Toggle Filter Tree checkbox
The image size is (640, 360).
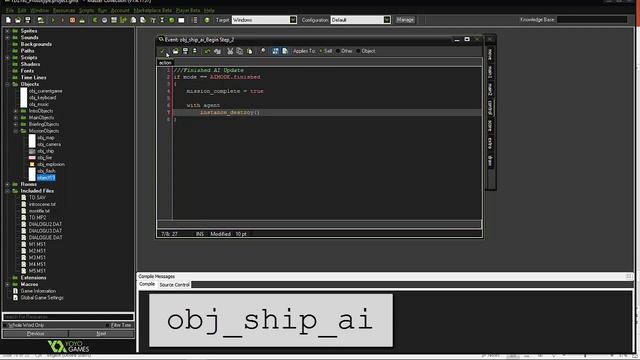click(x=107, y=325)
